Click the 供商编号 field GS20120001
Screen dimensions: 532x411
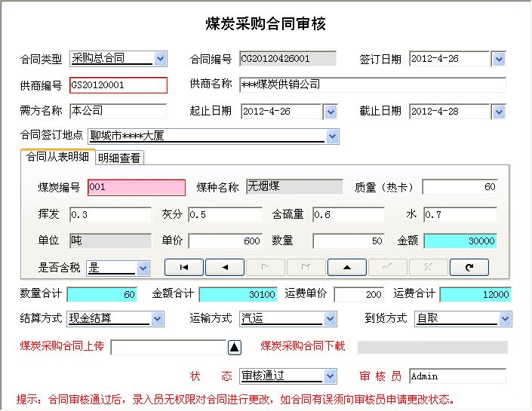point(118,84)
